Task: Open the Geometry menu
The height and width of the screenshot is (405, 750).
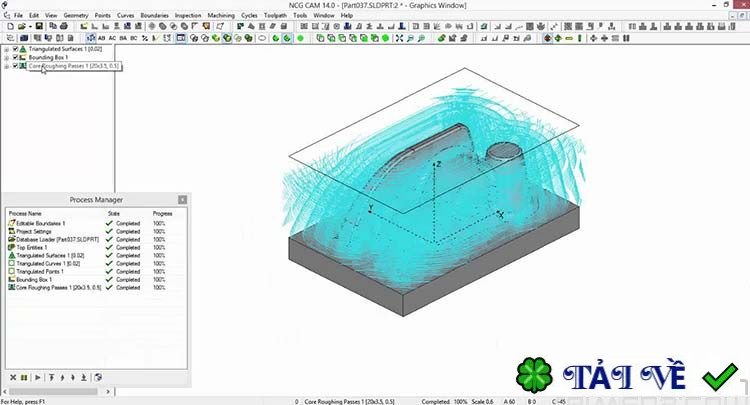Action: (x=76, y=15)
